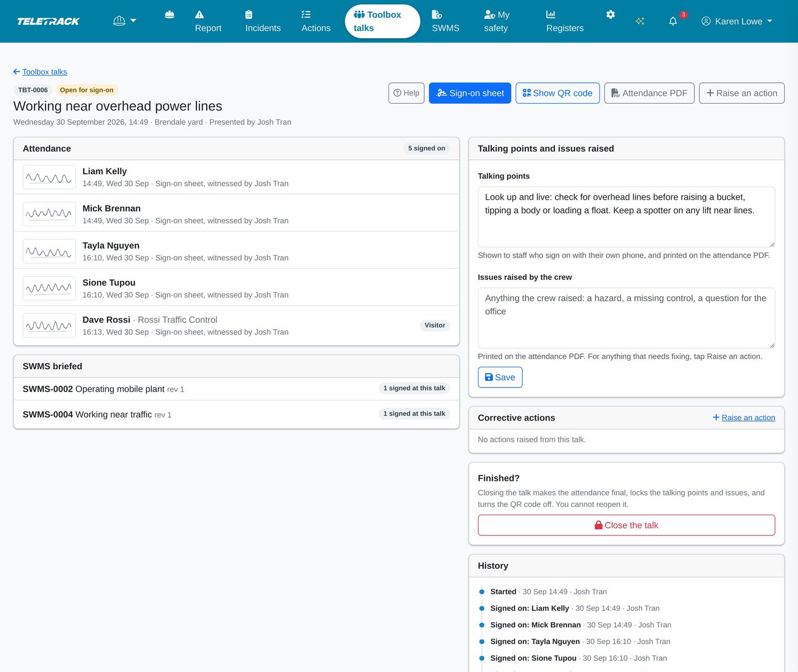
Task: Open the Incidents tab
Action: (x=263, y=21)
